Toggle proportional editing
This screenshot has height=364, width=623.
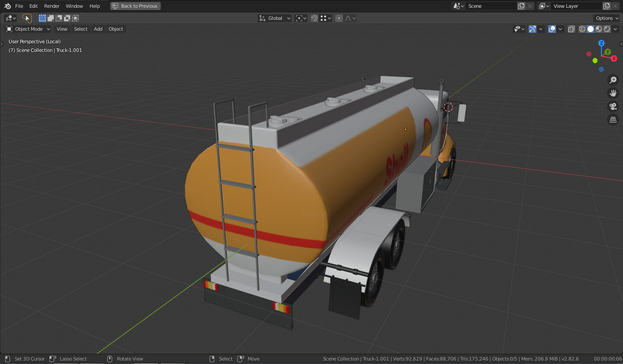339,18
